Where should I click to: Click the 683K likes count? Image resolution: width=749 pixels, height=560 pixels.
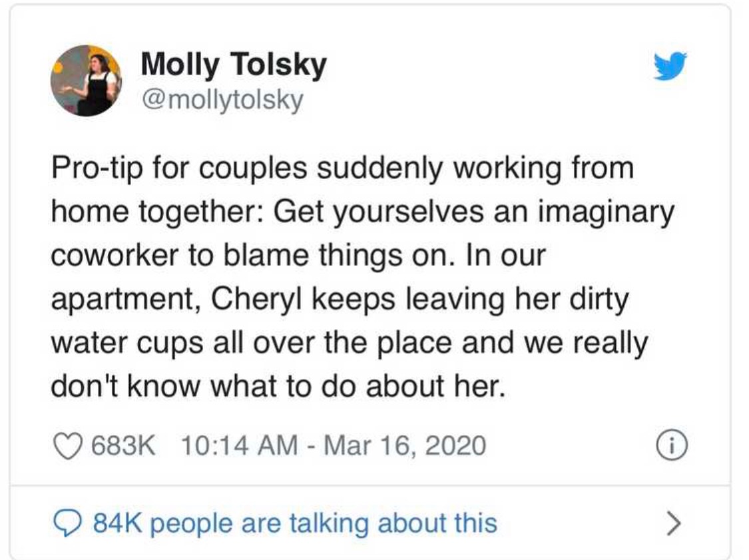coord(123,445)
